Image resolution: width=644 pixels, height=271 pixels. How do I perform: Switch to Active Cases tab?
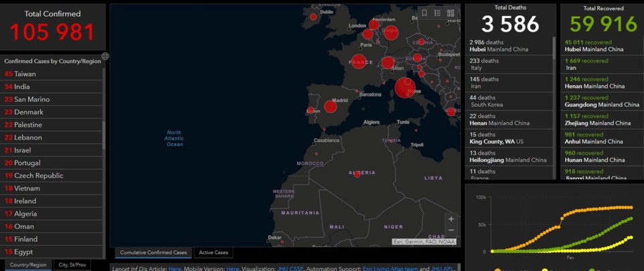213,253
